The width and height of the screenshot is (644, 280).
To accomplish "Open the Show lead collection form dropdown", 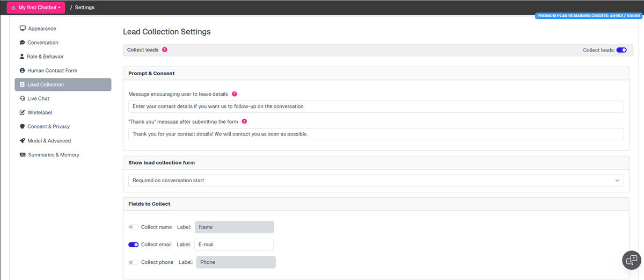I will pyautogui.click(x=376, y=181).
